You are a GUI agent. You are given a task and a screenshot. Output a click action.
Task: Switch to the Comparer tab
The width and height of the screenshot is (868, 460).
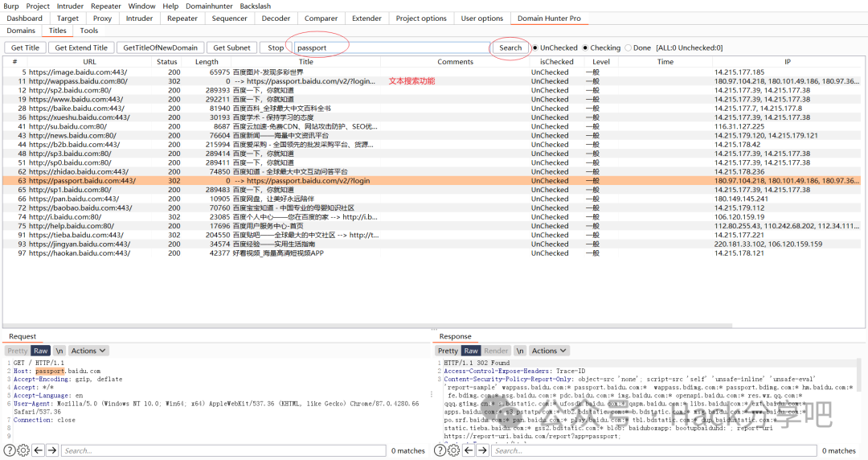click(321, 18)
